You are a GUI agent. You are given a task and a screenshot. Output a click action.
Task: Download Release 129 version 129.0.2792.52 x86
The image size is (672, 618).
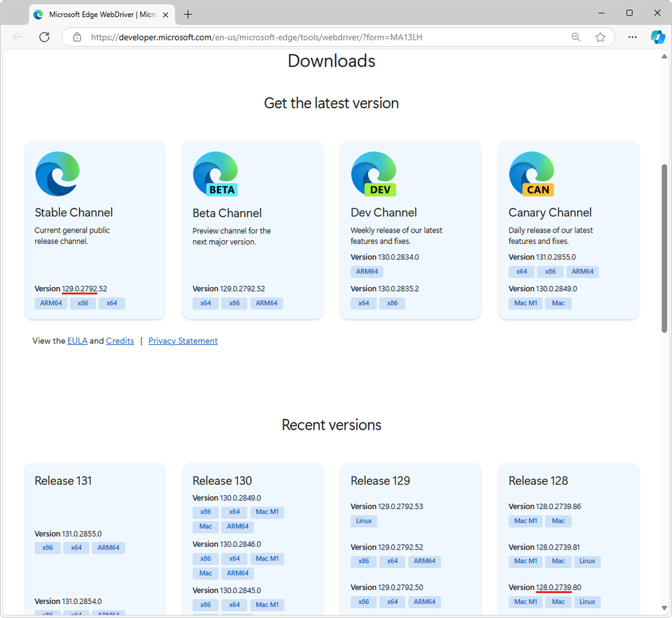click(364, 562)
